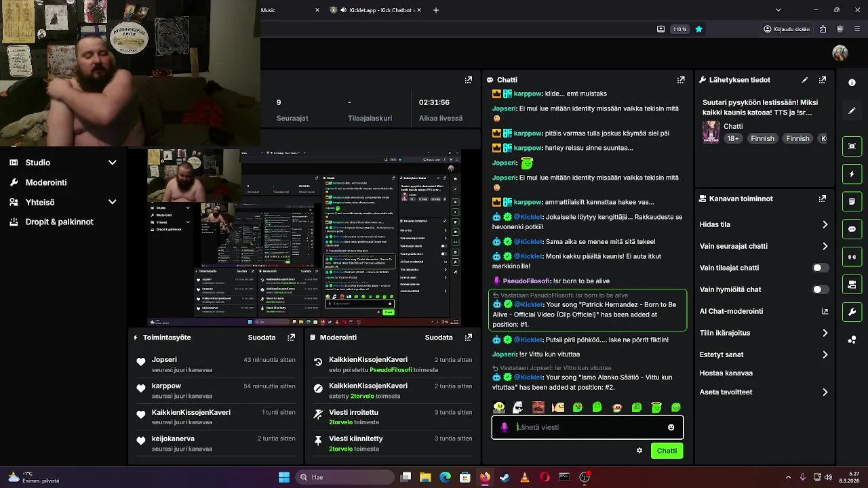Toggle the camera channel widget icon
Image resolution: width=868 pixels, height=488 pixels.
coord(852,285)
